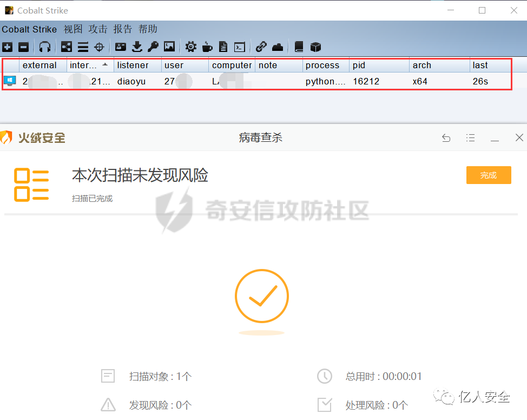Image resolution: width=527 pixels, height=420 pixels.
Task: Minimize the Cobalt Strike window
Action: pyautogui.click(x=451, y=10)
